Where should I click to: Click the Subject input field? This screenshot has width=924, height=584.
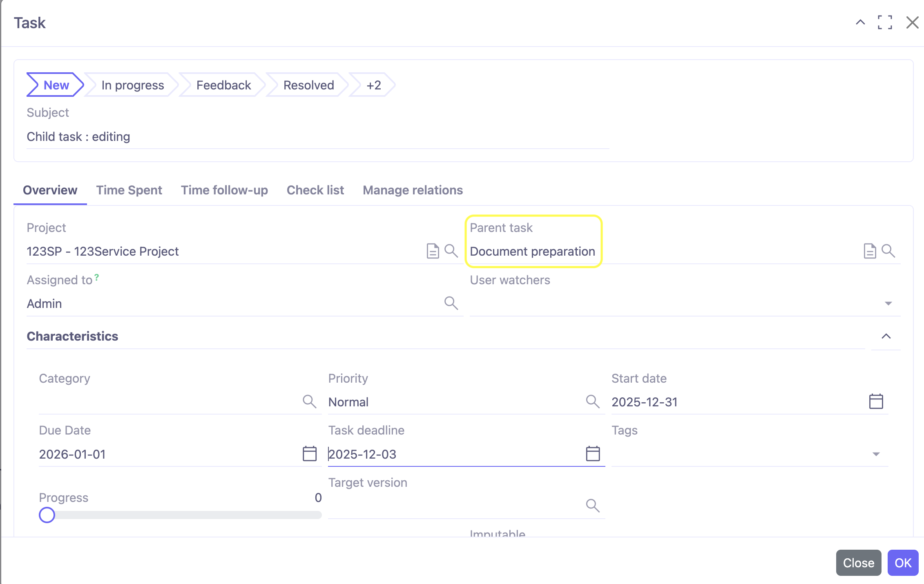[x=245, y=137]
